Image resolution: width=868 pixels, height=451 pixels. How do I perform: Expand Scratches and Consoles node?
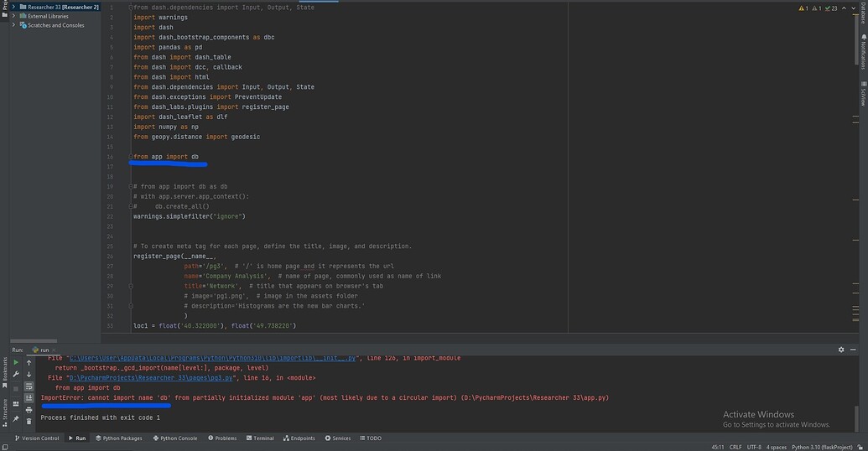coord(14,25)
